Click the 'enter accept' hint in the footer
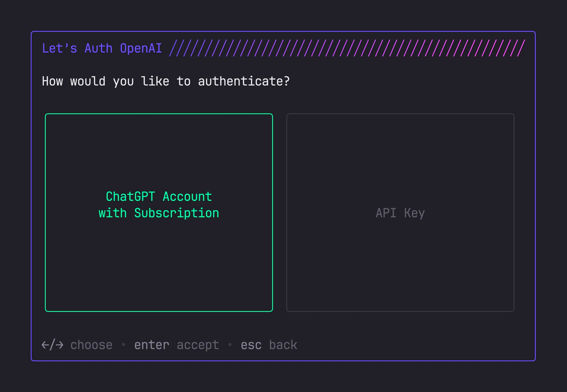 176,345
